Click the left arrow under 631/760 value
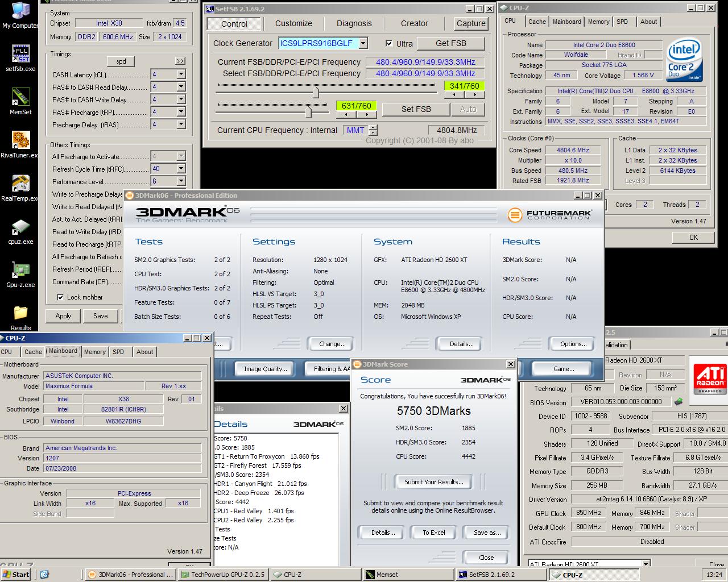This screenshot has width=728, height=582. (346, 115)
